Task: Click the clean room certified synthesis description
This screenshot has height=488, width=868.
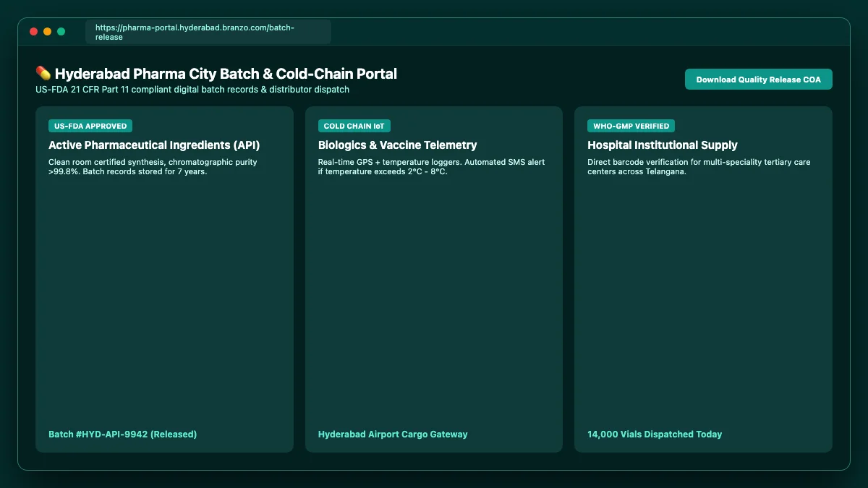Action: click(x=153, y=167)
